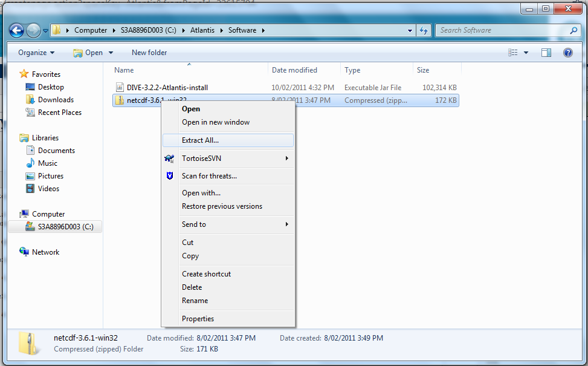Image resolution: width=588 pixels, height=366 pixels.
Task: Sort by the Date modified column
Action: click(x=294, y=70)
